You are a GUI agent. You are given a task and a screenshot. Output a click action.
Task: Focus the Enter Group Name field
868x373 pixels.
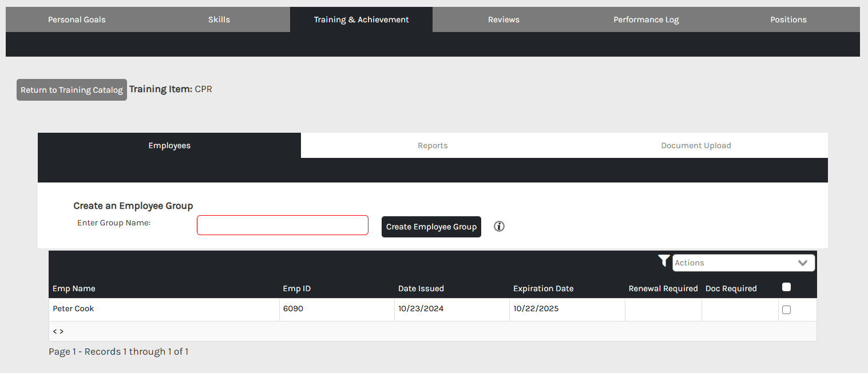click(283, 225)
